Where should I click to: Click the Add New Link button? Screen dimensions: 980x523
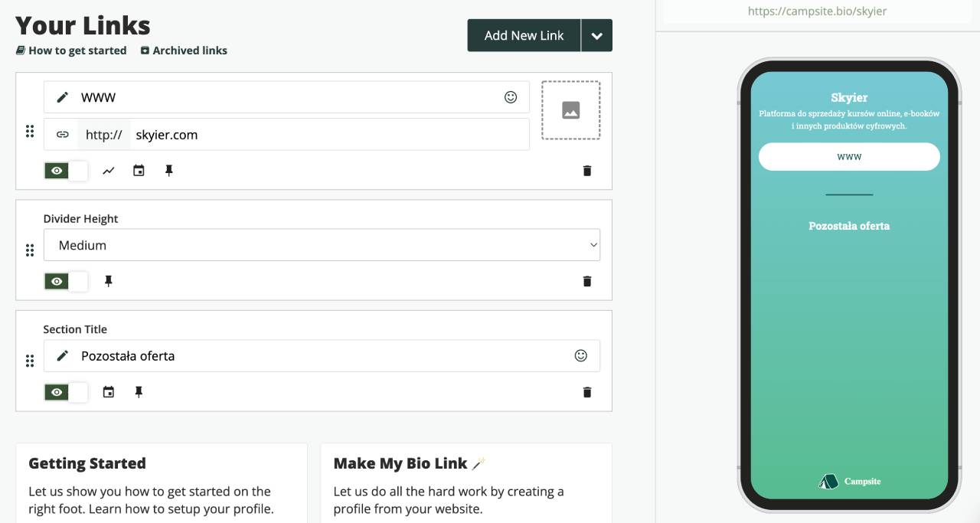(x=524, y=35)
